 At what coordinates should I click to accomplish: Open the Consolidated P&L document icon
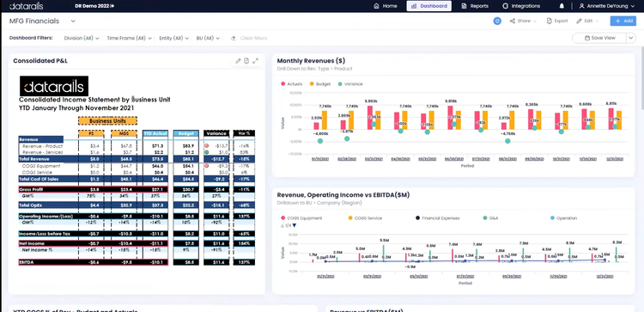pyautogui.click(x=246, y=61)
